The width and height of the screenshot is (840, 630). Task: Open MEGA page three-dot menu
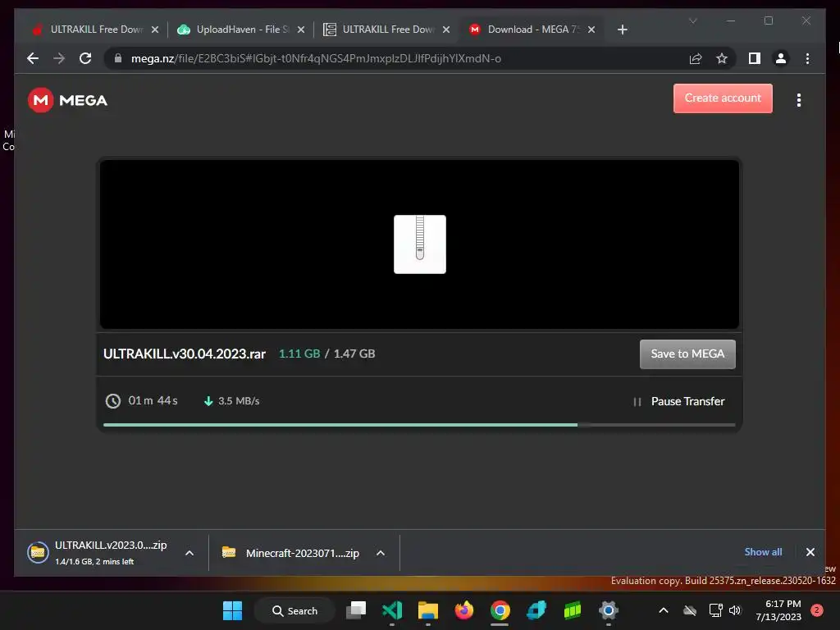pos(799,100)
